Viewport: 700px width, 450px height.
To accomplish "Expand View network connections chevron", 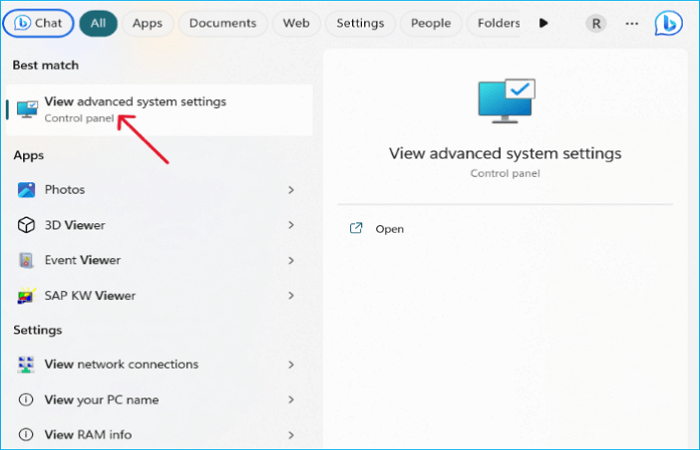I will [x=291, y=365].
